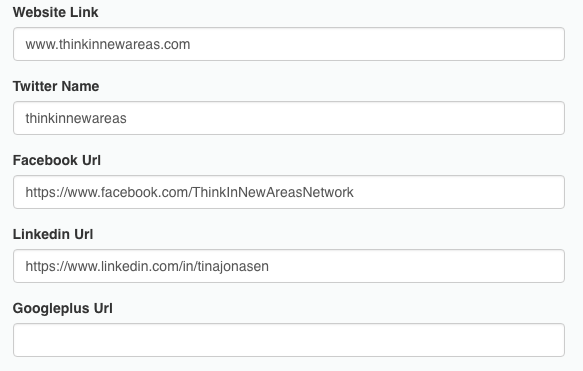Viewport: 583px width, 371px height.
Task: Click the www.thinkinnewareas.com text value
Action: click(108, 44)
